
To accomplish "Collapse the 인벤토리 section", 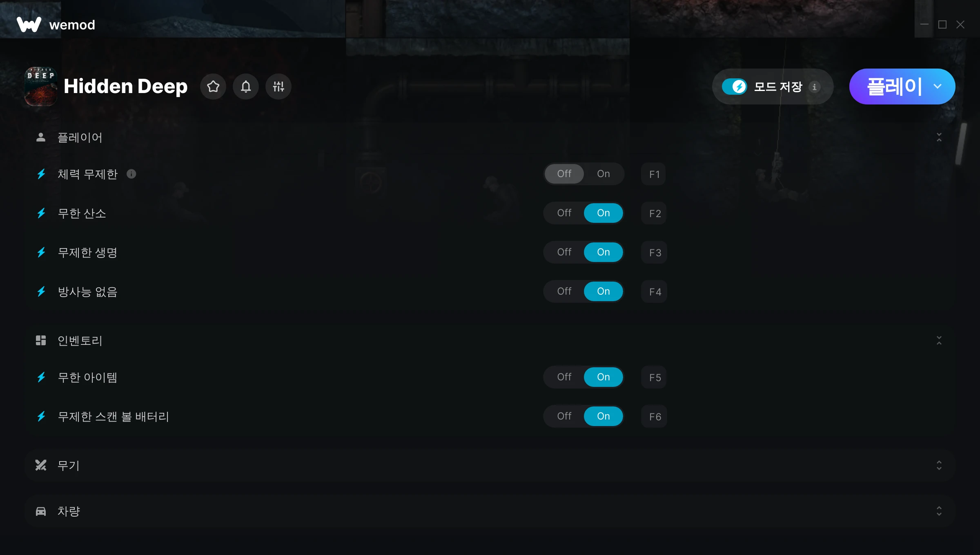I will 939,340.
